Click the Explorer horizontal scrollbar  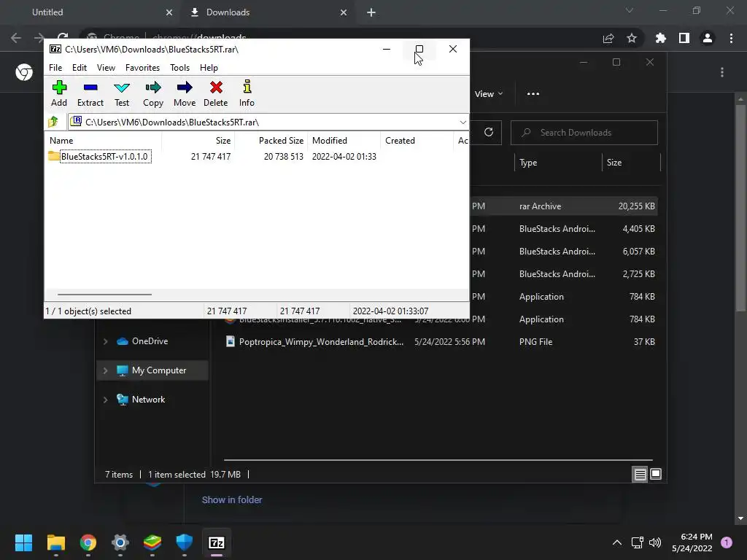pyautogui.click(x=438, y=460)
